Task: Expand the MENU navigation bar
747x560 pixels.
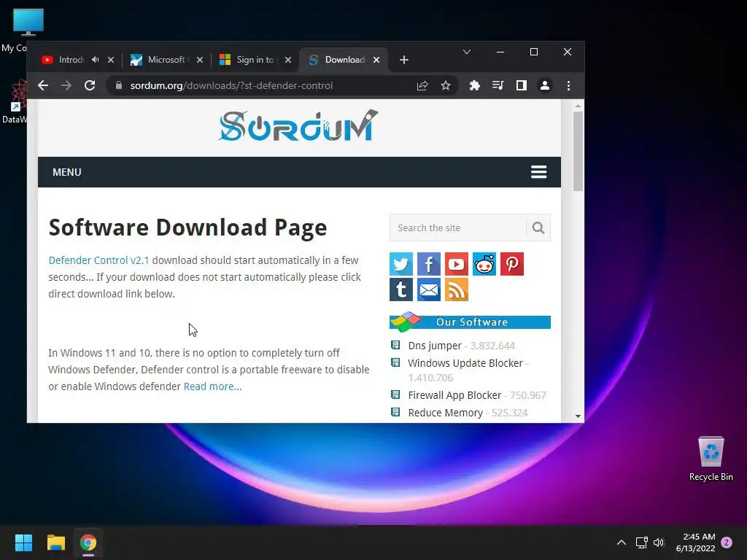Action: (299, 172)
